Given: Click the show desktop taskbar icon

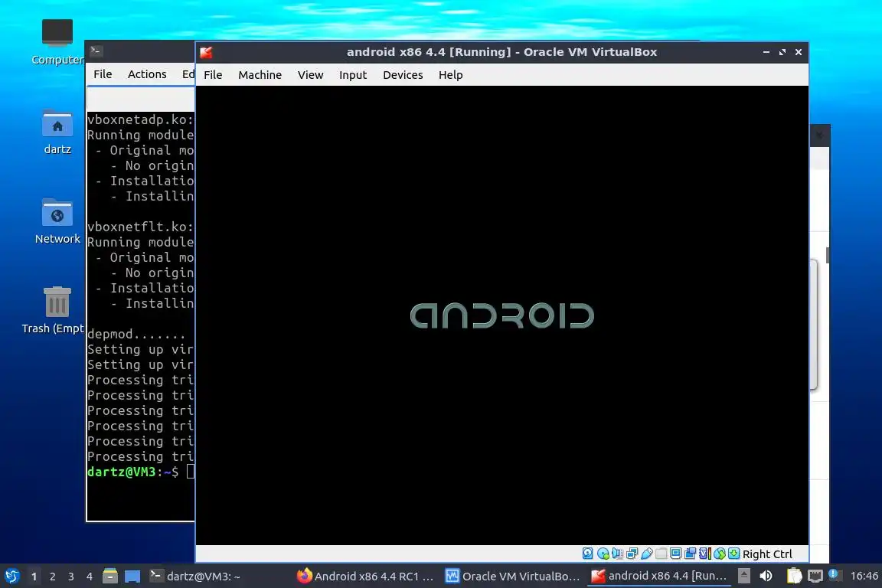Looking at the screenshot, I should (132, 577).
